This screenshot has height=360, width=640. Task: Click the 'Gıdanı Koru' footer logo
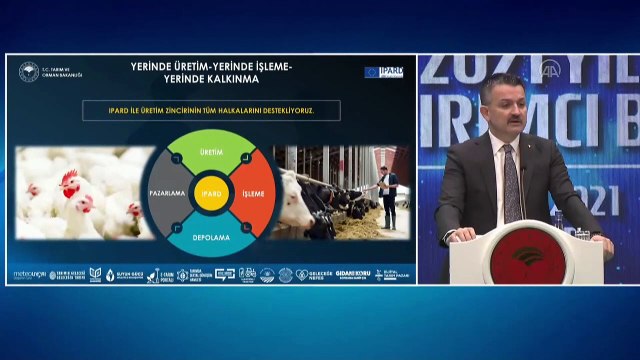coord(353,275)
